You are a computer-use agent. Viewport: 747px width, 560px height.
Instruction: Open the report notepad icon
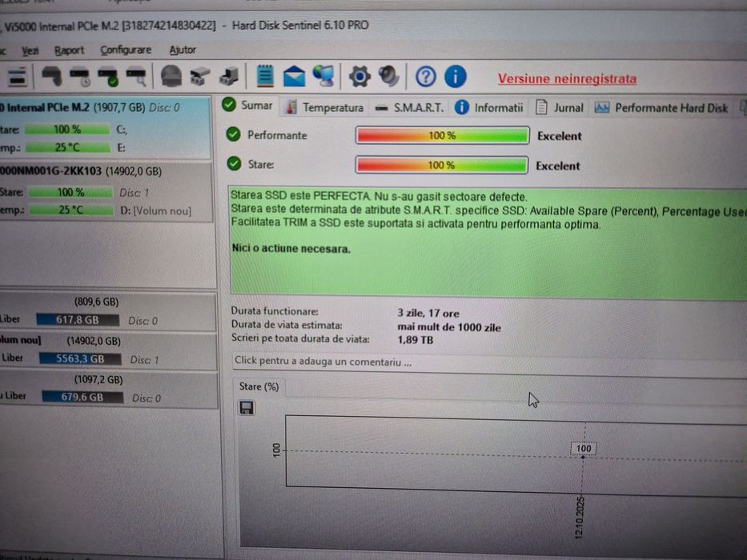tap(265, 76)
